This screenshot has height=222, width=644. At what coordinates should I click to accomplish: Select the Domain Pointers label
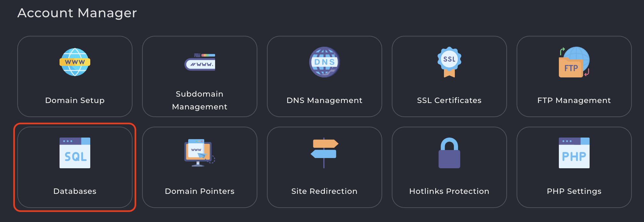[x=200, y=191]
